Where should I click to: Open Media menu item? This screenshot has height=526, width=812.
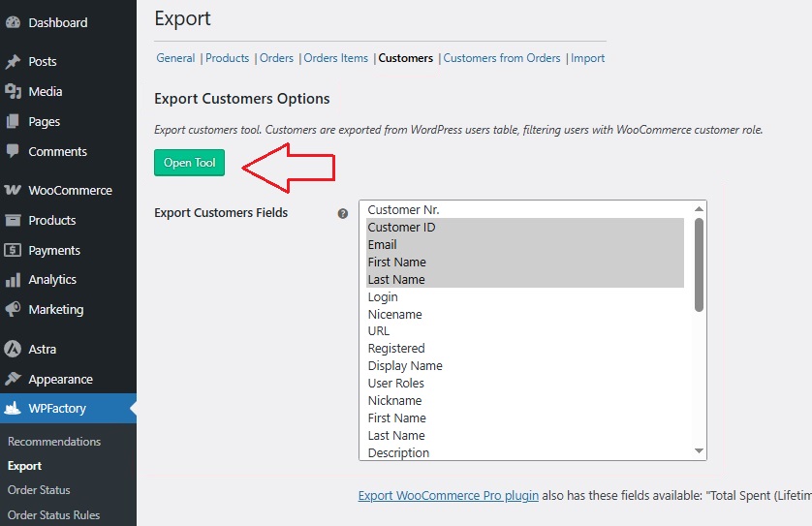pos(46,92)
